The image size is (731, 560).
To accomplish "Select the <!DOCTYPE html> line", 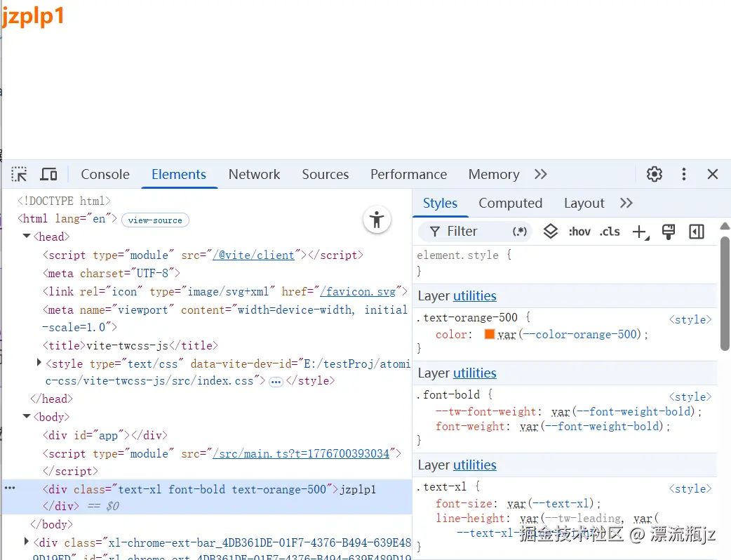I will (65, 201).
